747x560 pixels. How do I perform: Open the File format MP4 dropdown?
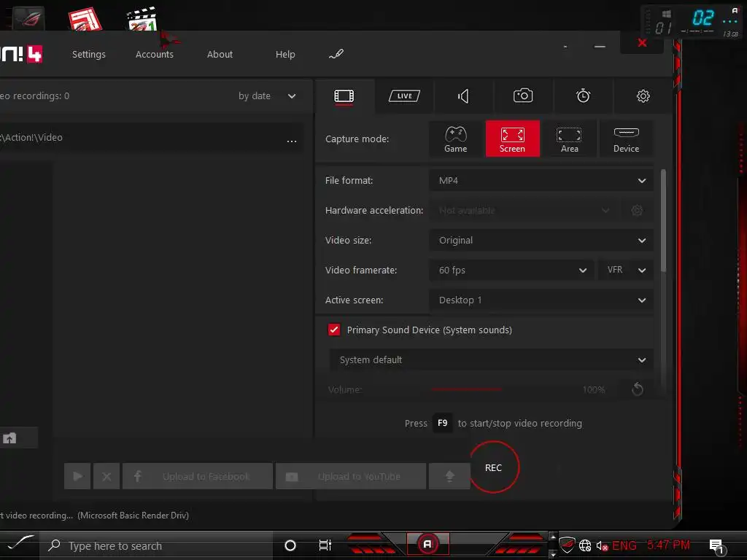tap(541, 181)
